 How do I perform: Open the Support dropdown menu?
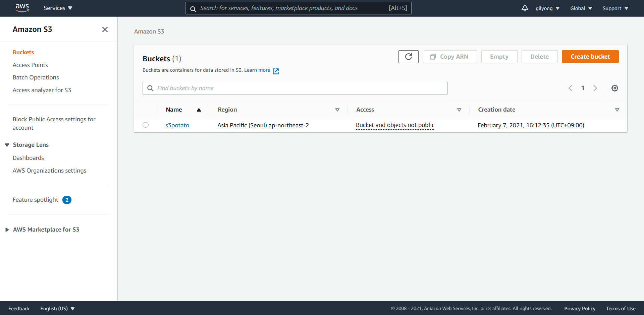(x=615, y=8)
